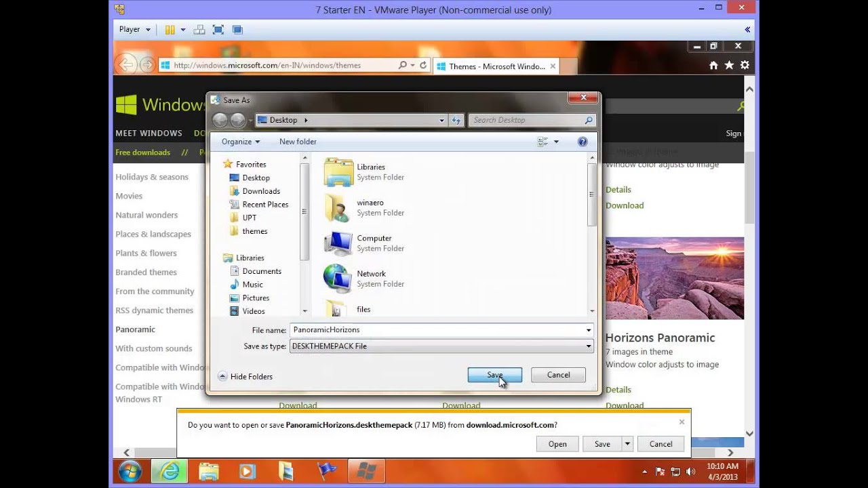The image size is (868, 488).
Task: Click Internet Explorer on the taskbar
Action: pyautogui.click(x=169, y=471)
